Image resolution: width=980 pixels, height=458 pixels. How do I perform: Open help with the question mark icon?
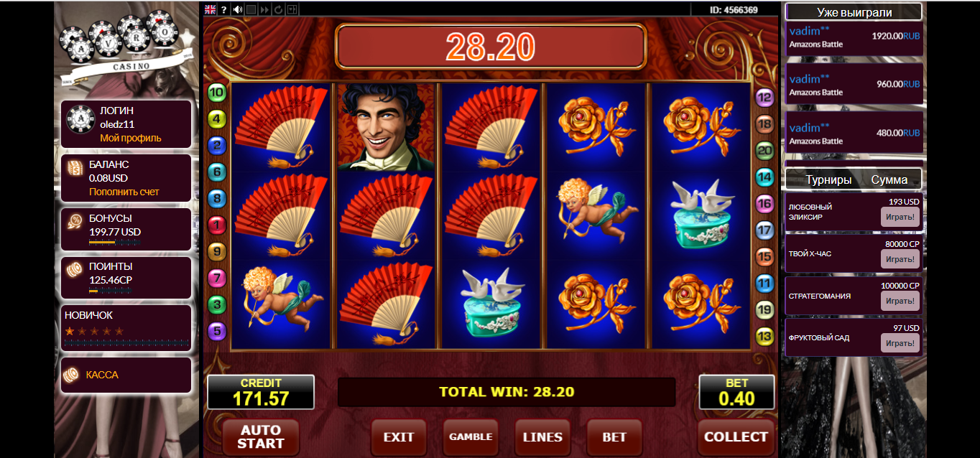[x=224, y=9]
